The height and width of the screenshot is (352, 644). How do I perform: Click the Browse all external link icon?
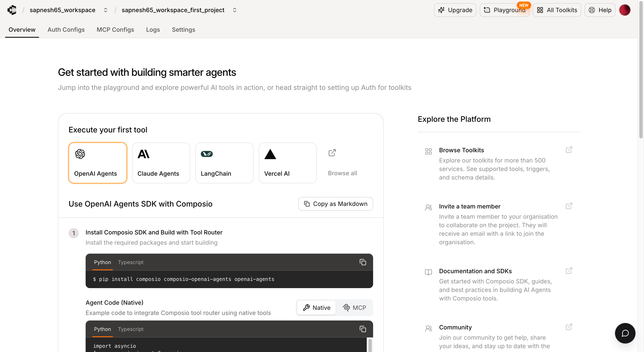(332, 152)
